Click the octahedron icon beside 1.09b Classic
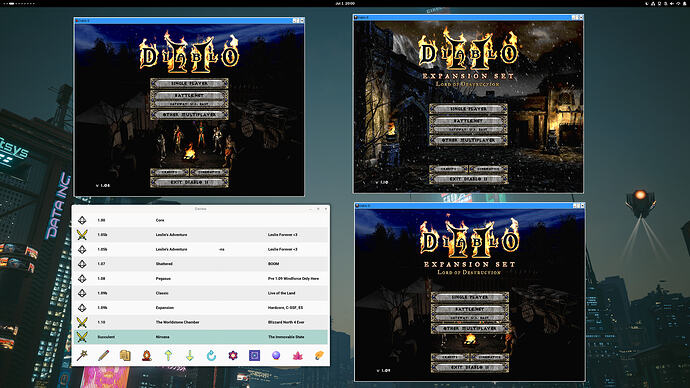The image size is (690, 388). pos(82,293)
